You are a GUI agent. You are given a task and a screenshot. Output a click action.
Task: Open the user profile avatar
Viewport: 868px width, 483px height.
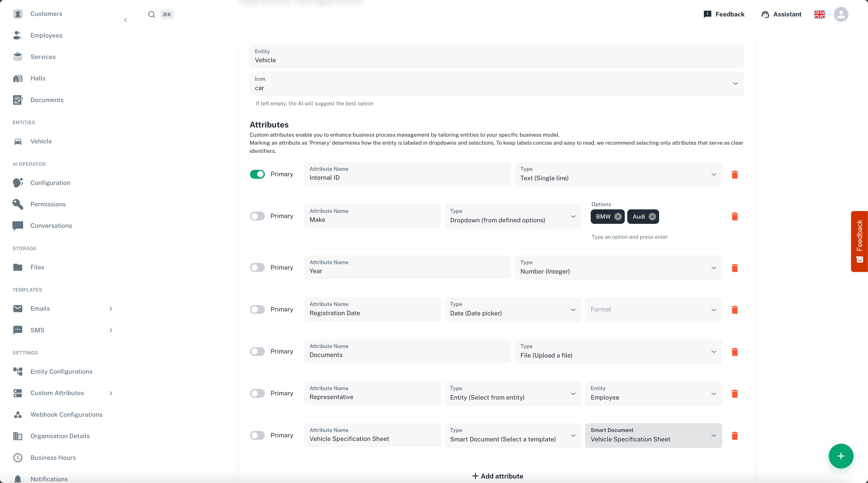coord(841,14)
